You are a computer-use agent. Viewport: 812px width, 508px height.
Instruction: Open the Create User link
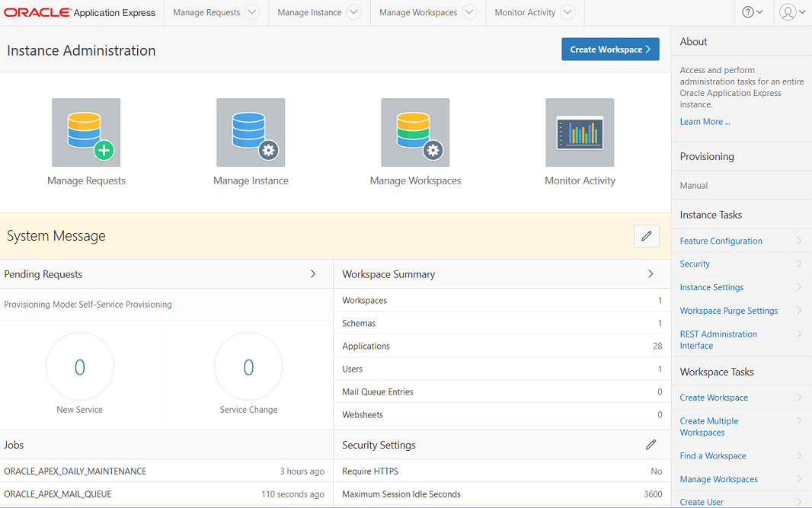tap(702, 502)
